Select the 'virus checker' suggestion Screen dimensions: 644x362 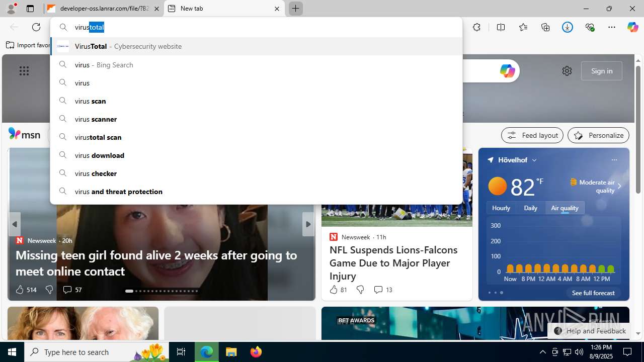coord(256,173)
